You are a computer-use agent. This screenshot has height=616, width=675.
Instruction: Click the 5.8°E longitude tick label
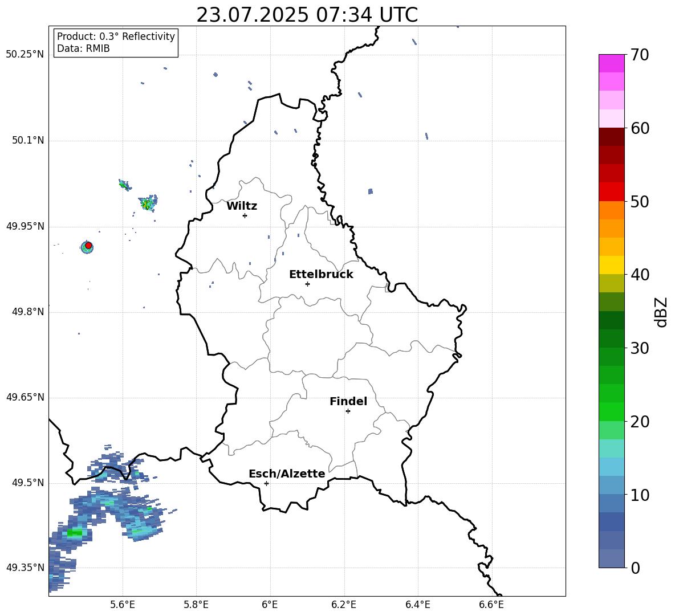pyautogui.click(x=196, y=605)
